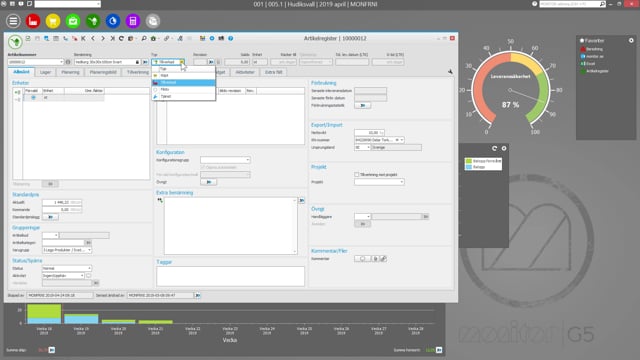Click the Kommentar speech bubble button
640x360 pixels.
click(x=362, y=259)
